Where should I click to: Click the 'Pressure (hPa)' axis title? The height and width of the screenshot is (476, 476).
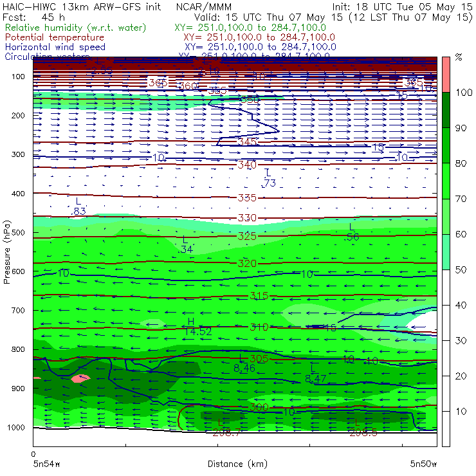click(6, 252)
